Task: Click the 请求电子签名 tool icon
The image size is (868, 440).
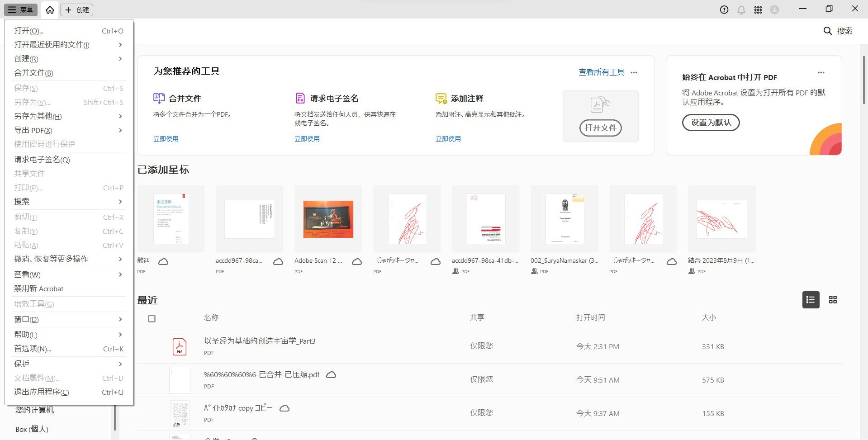Action: point(299,98)
